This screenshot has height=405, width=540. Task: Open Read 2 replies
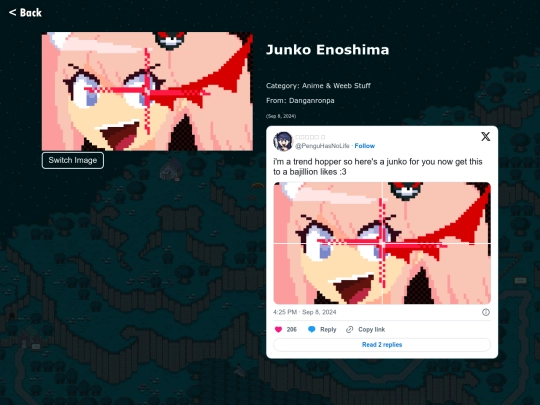[x=382, y=345]
